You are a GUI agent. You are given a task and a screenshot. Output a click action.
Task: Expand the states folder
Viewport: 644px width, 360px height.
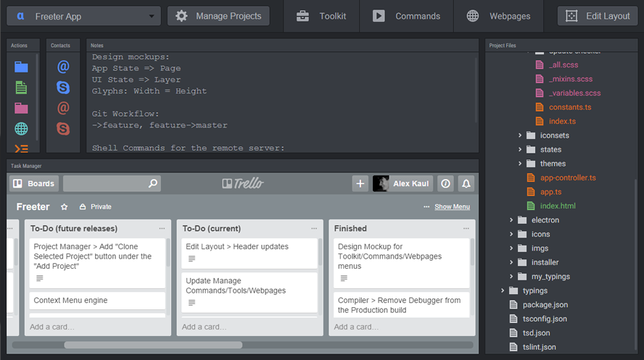point(519,149)
